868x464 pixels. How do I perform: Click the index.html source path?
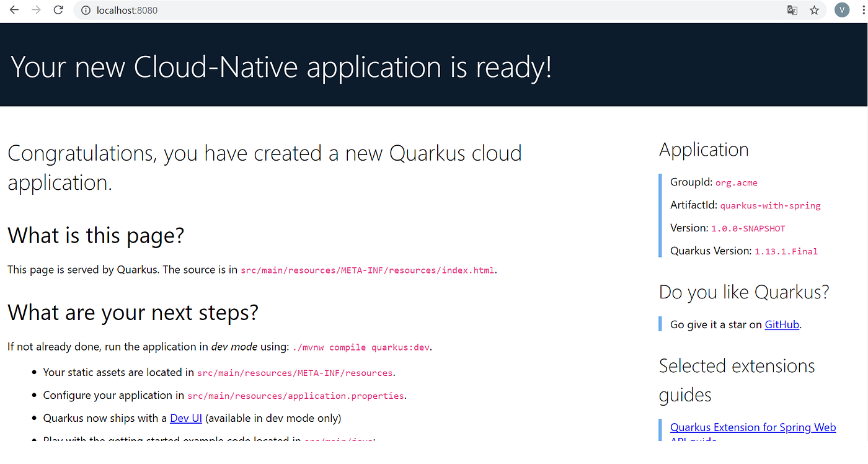368,270
